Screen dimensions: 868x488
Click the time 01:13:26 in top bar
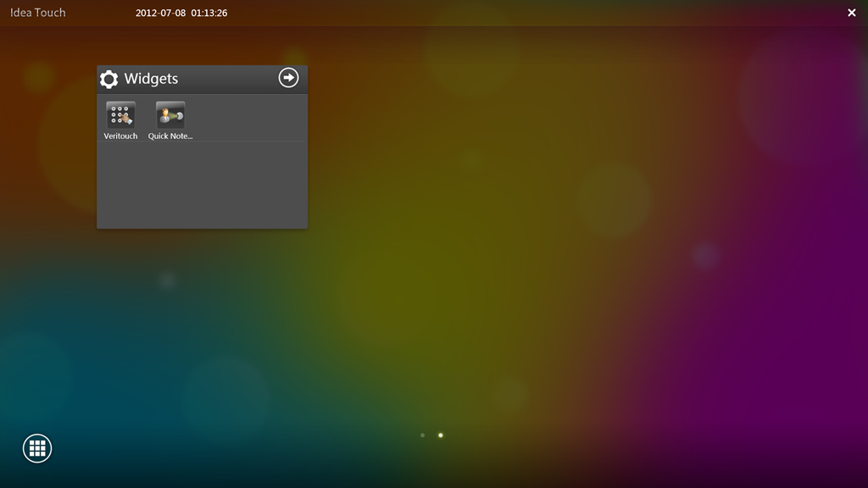coord(209,14)
